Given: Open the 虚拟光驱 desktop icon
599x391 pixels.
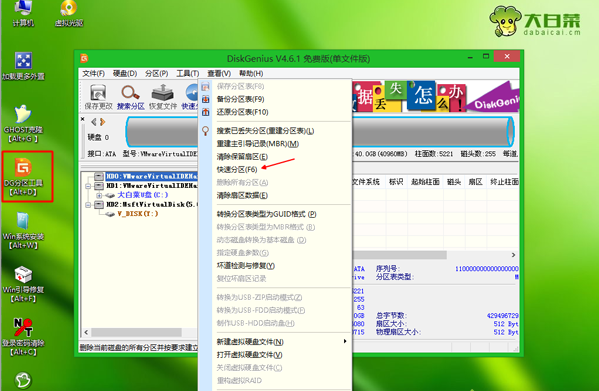Looking at the screenshot, I should coord(69,14).
